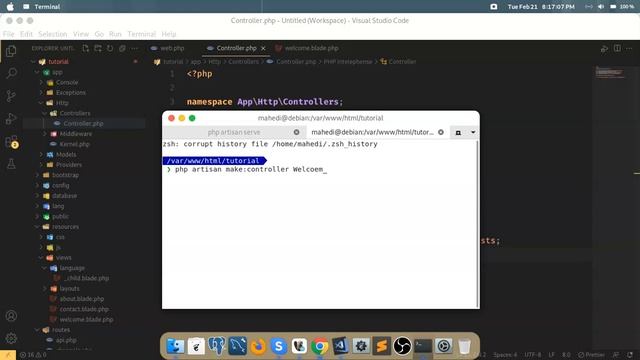Image resolution: width=640 pixels, height=360 pixels.
Task: Open the Manage gear icon in the activity bar
Action: tap(11, 338)
